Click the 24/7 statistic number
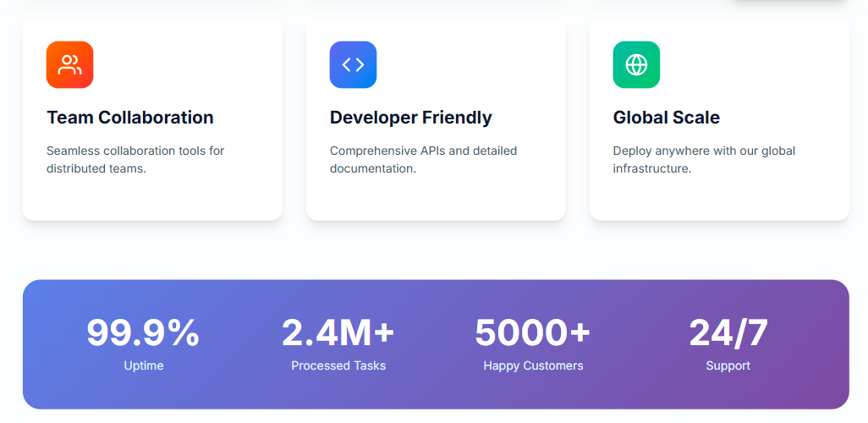The width and height of the screenshot is (868, 423). (x=728, y=332)
